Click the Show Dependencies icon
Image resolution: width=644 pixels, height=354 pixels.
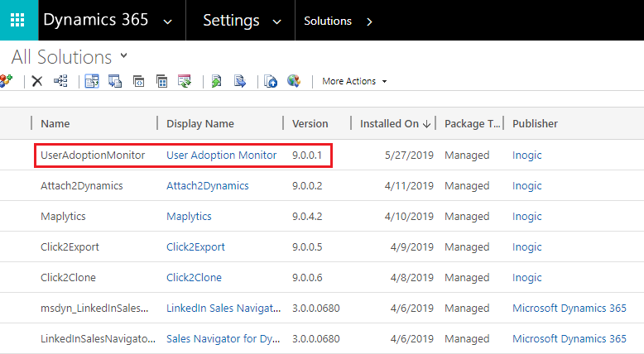(60, 81)
